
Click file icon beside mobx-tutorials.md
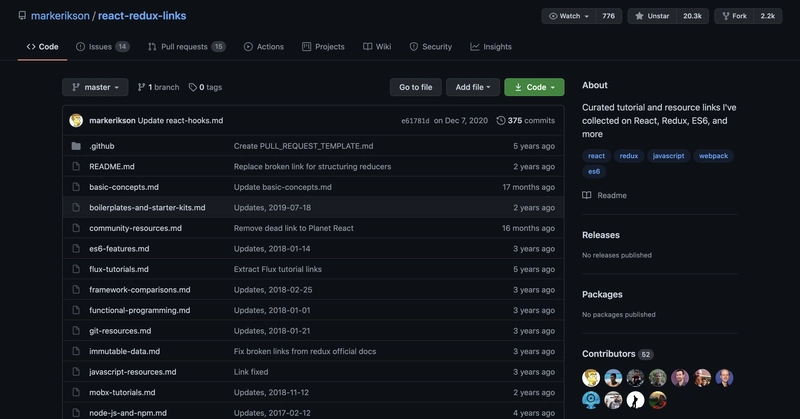76,392
